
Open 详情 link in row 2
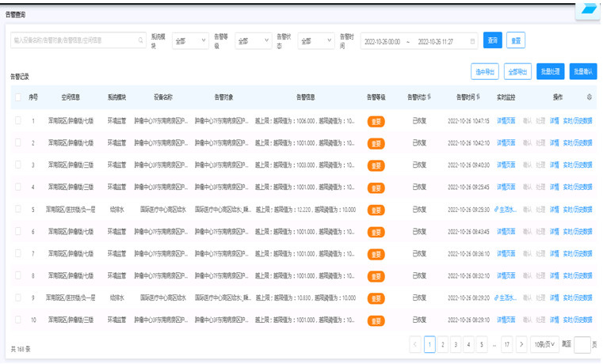pos(554,143)
